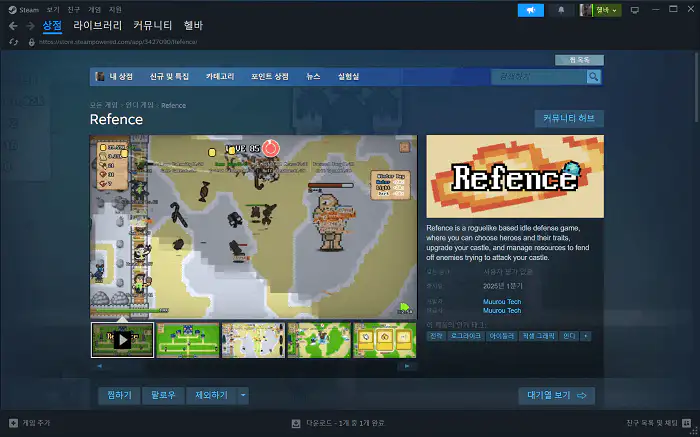700x437 pixels.
Task: Click the 제외하기 button
Action: click(x=212, y=395)
